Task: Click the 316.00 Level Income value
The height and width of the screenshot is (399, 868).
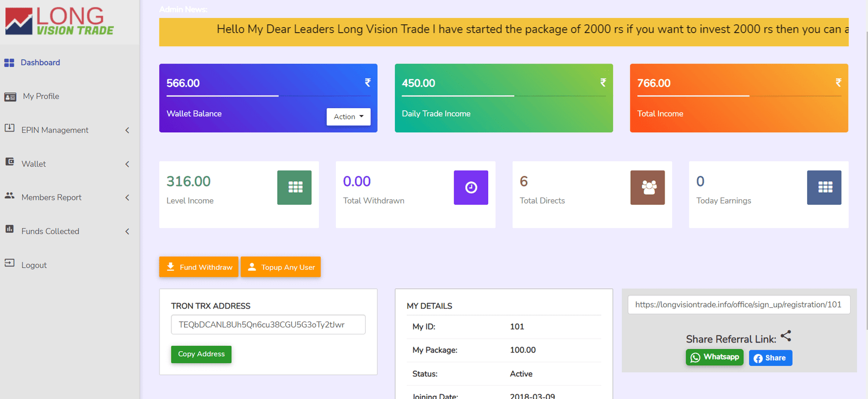Action: (x=188, y=181)
